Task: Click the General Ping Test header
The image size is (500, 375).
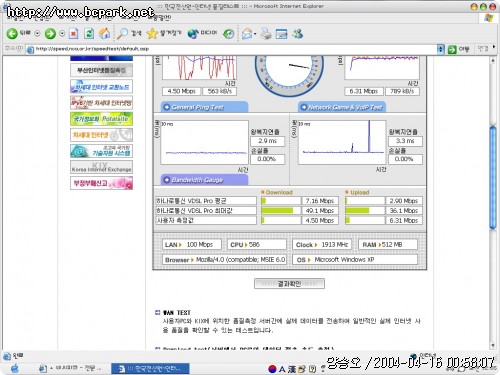Action: click(x=204, y=107)
